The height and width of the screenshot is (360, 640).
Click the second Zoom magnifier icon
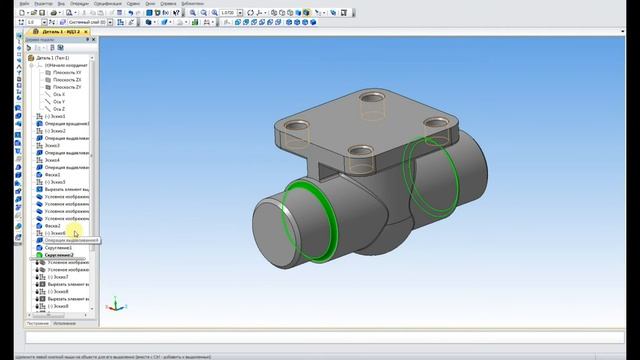[204, 13]
